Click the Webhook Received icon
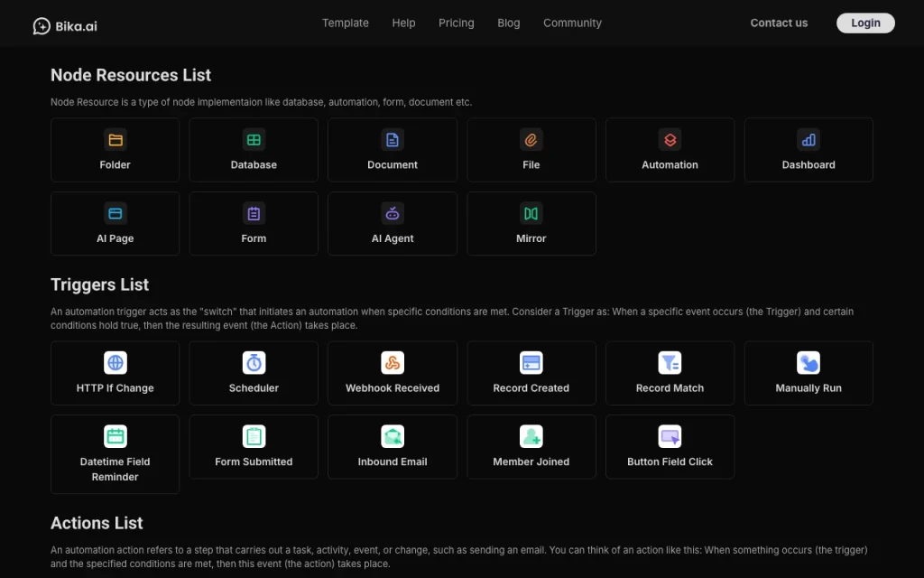The width and height of the screenshot is (924, 578). coord(393,363)
